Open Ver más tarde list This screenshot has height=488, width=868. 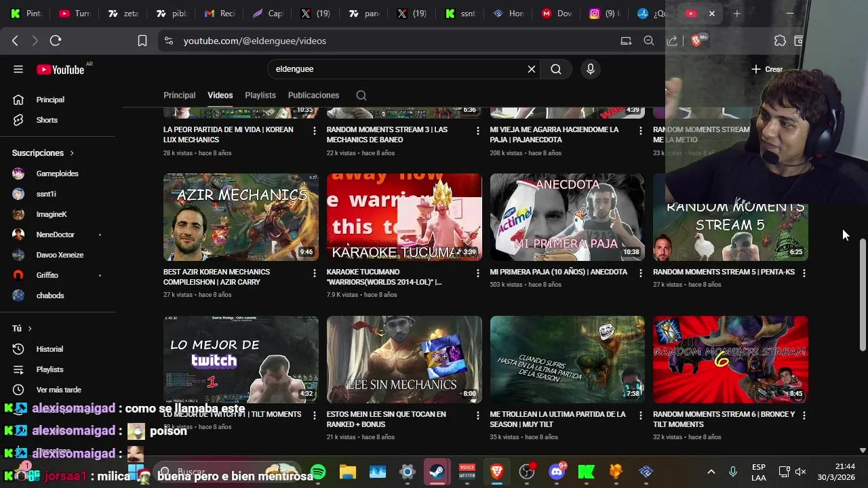point(58,390)
